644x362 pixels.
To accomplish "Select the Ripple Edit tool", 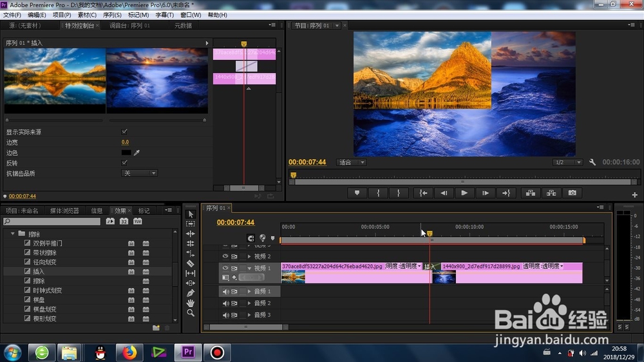I will pos(191,234).
